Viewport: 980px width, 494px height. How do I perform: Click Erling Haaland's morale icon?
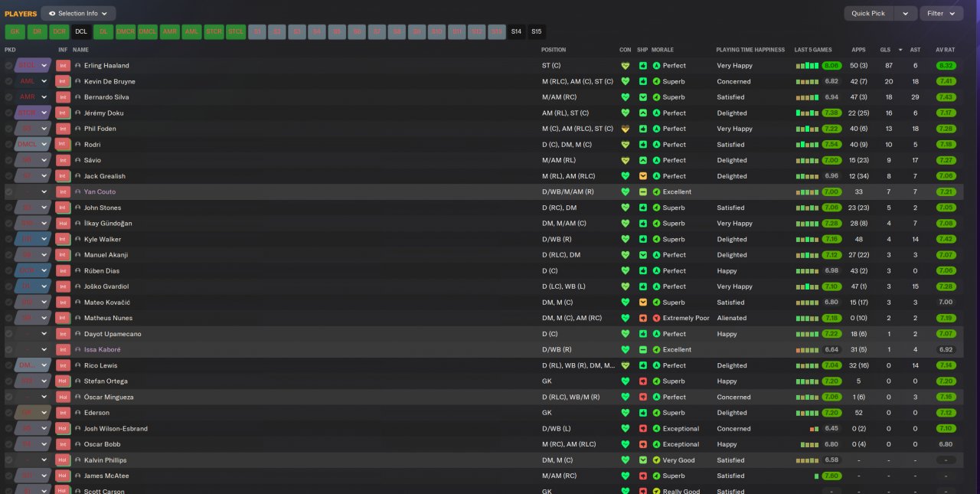(x=656, y=66)
